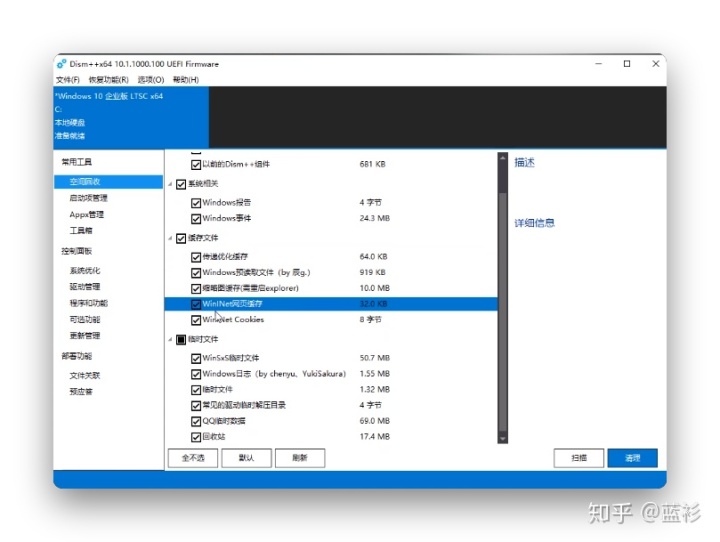Click the 扫描 button
The image size is (720, 542).
point(579,458)
